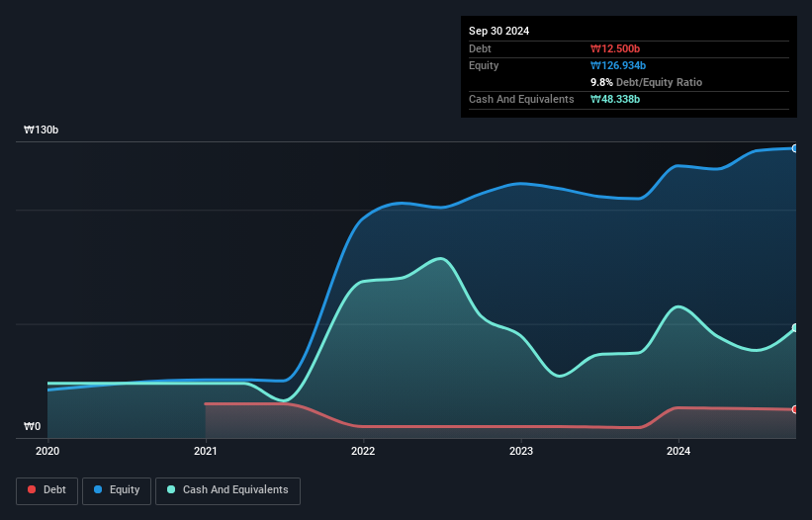This screenshot has width=812, height=520.
Task: Click the ₩12.500b debt value
Action: (615, 48)
